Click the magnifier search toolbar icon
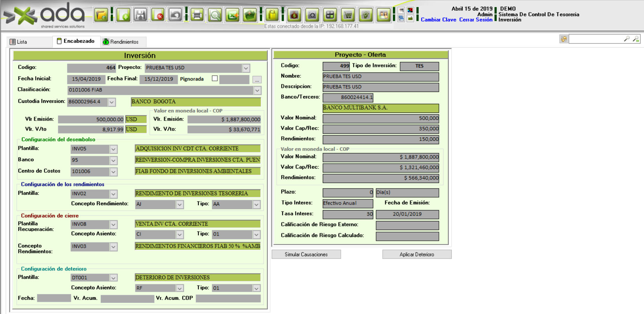The width and height of the screenshot is (644, 314). (x=215, y=15)
